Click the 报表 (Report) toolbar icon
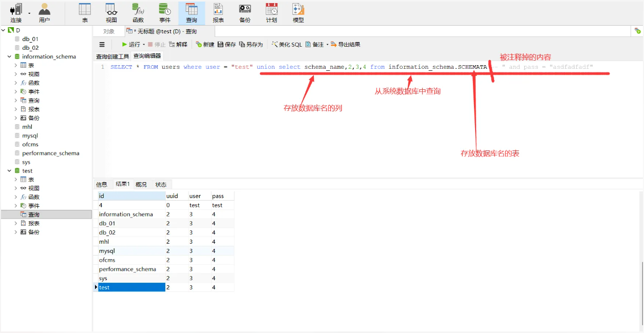The width and height of the screenshot is (644, 333). click(218, 13)
